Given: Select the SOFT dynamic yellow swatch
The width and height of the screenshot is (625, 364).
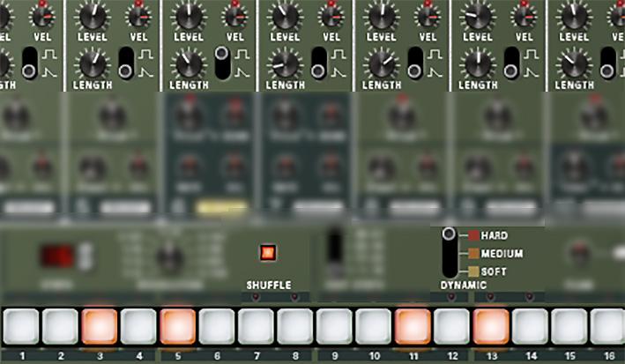Looking at the screenshot, I should click(x=473, y=271).
